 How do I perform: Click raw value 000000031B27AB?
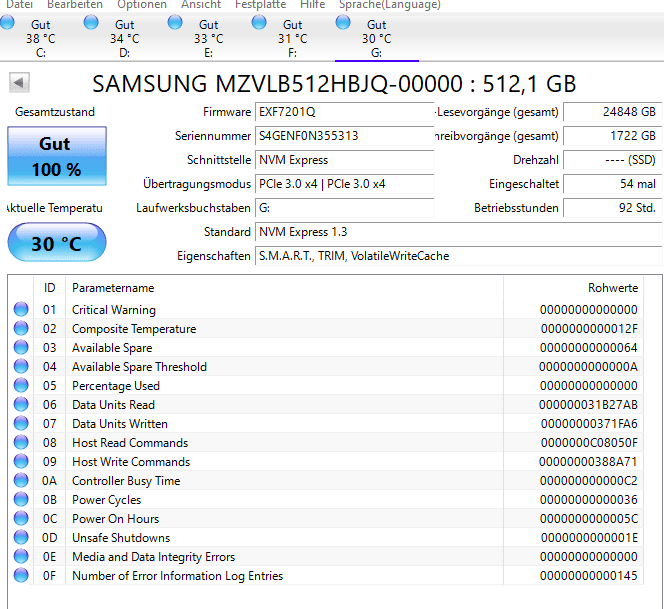(x=588, y=405)
